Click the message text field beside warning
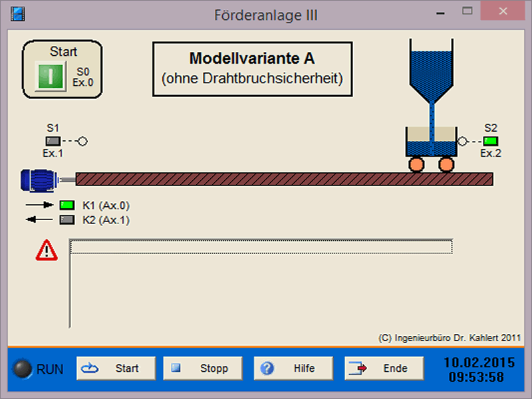The image size is (532, 399). [x=261, y=247]
